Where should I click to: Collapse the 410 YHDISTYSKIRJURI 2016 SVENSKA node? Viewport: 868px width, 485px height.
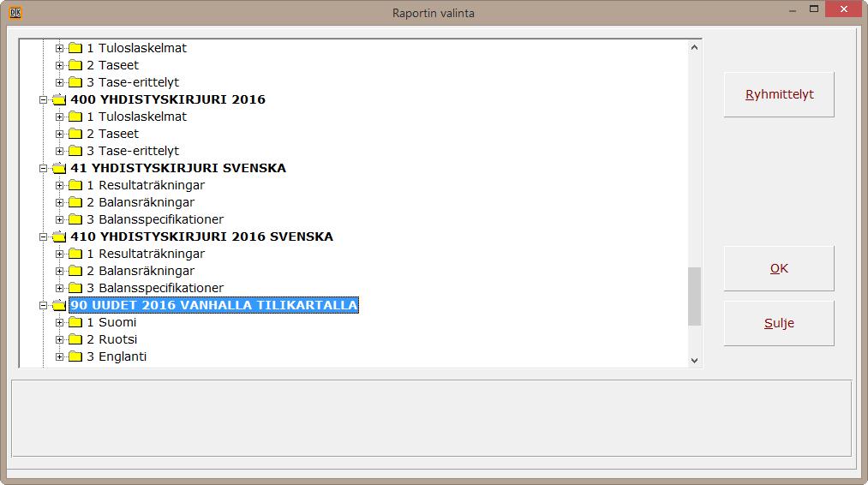click(43, 237)
